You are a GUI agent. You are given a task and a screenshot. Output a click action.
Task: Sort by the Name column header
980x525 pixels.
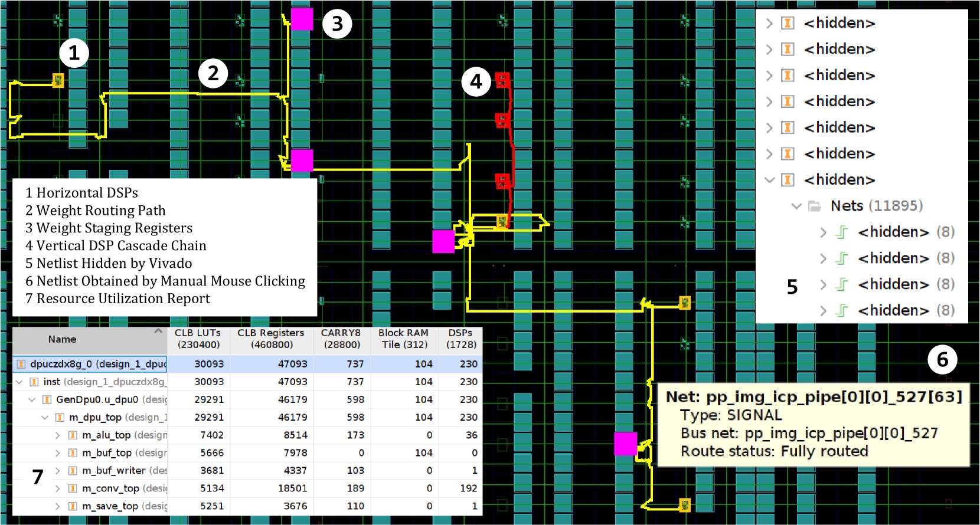[x=63, y=339]
